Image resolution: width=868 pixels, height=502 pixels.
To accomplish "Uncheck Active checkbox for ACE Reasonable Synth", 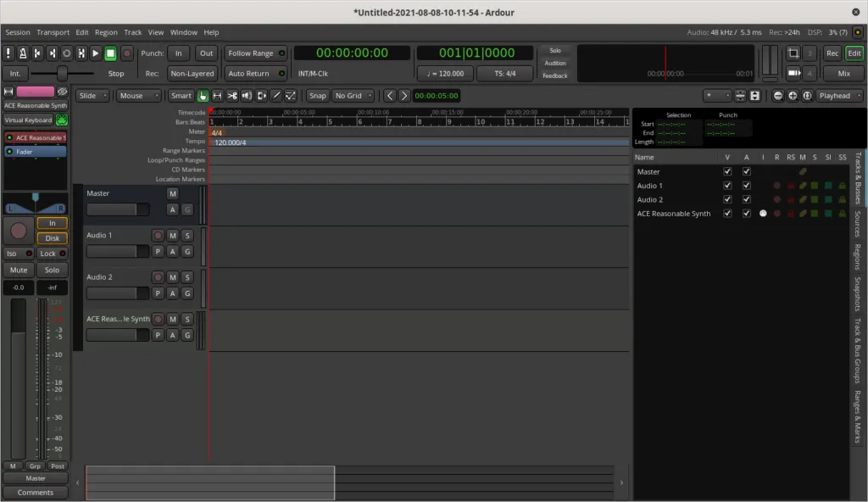I will (x=746, y=214).
